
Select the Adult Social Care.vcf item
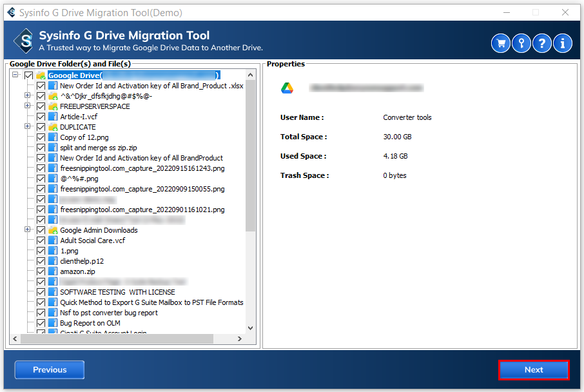click(x=93, y=240)
